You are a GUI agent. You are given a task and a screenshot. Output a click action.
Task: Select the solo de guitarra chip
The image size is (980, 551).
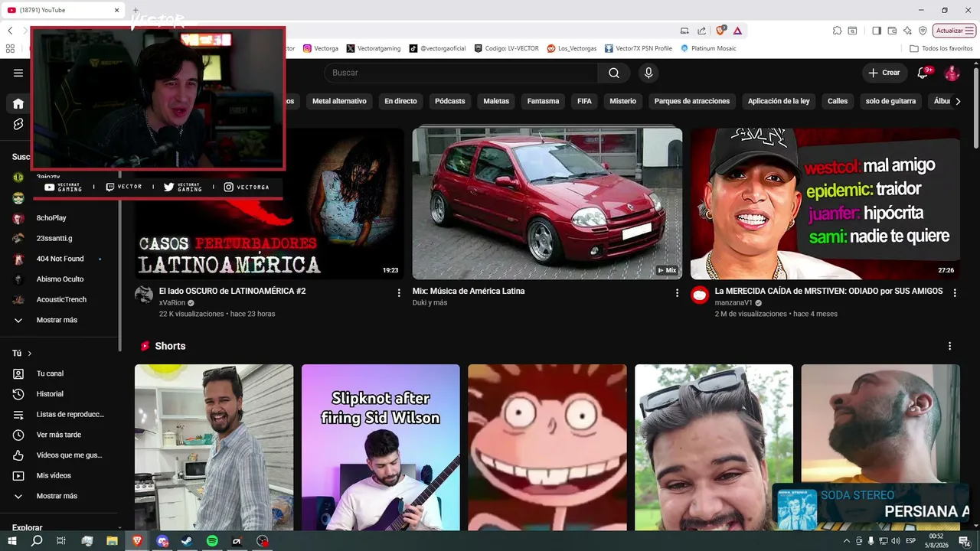pyautogui.click(x=890, y=101)
